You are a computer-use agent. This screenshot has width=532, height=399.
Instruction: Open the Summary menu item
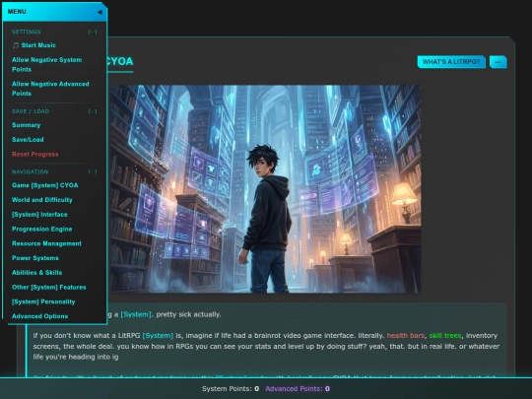pyautogui.click(x=27, y=125)
